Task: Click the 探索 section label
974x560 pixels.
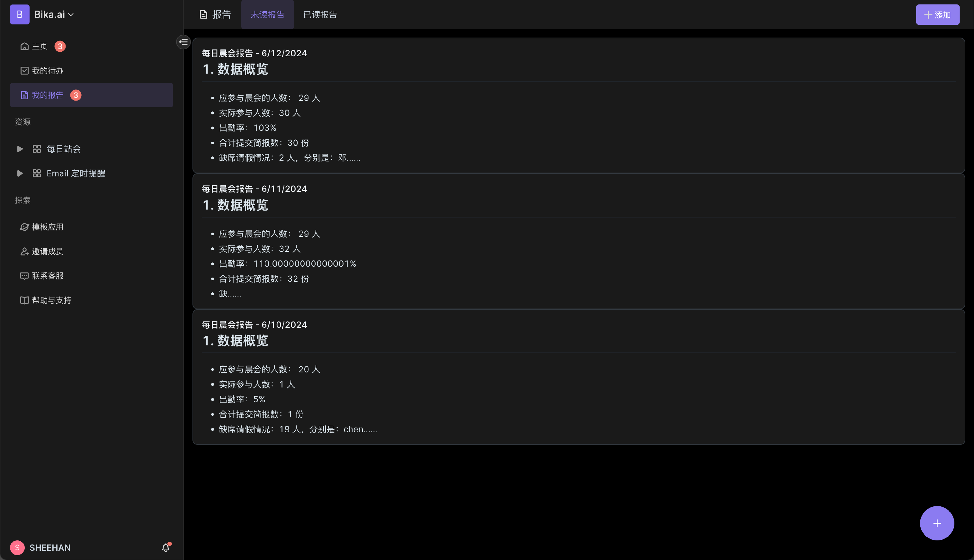Action: pos(23,200)
